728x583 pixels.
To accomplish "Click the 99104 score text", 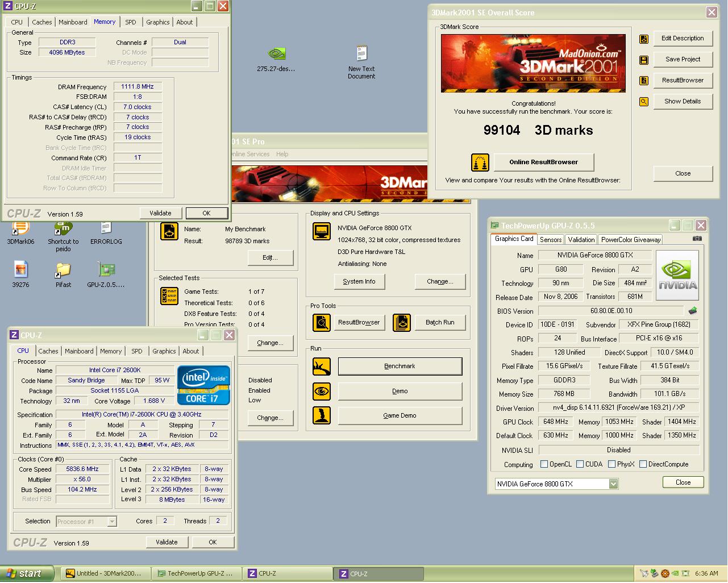I will (502, 131).
